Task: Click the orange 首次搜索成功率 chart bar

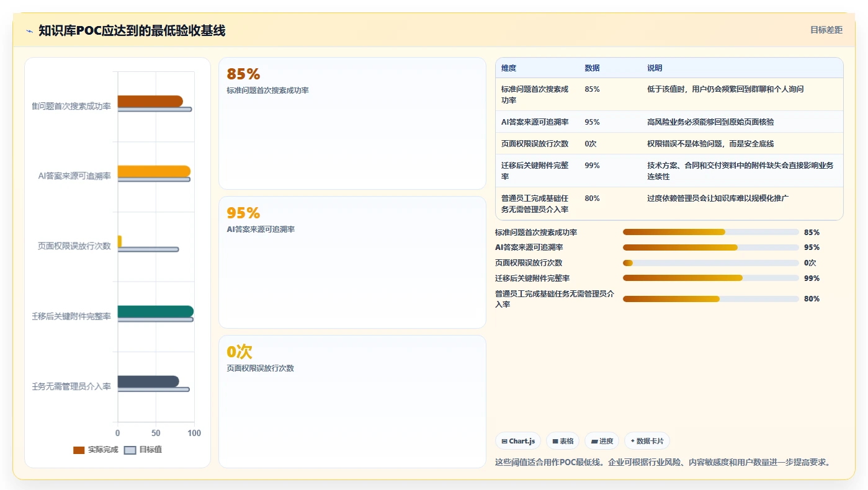Action: pos(150,101)
